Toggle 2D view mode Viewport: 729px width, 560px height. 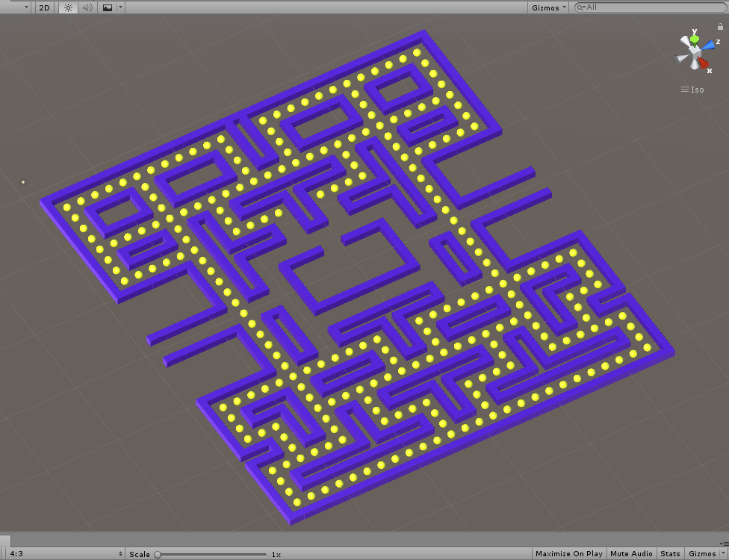[x=44, y=7]
